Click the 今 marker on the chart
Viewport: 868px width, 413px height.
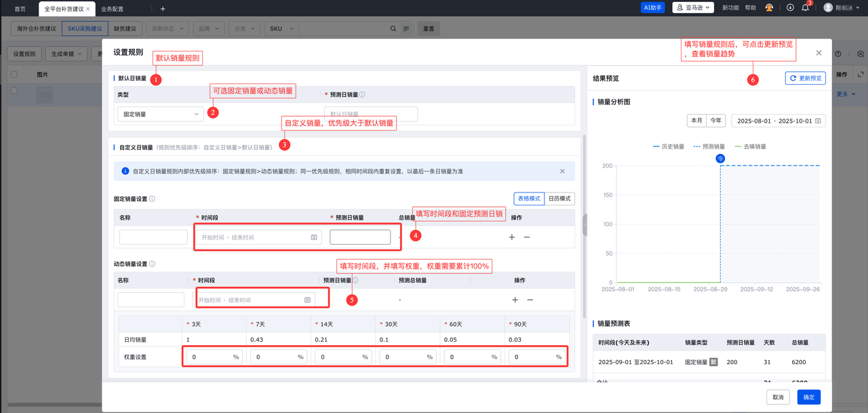(x=720, y=158)
